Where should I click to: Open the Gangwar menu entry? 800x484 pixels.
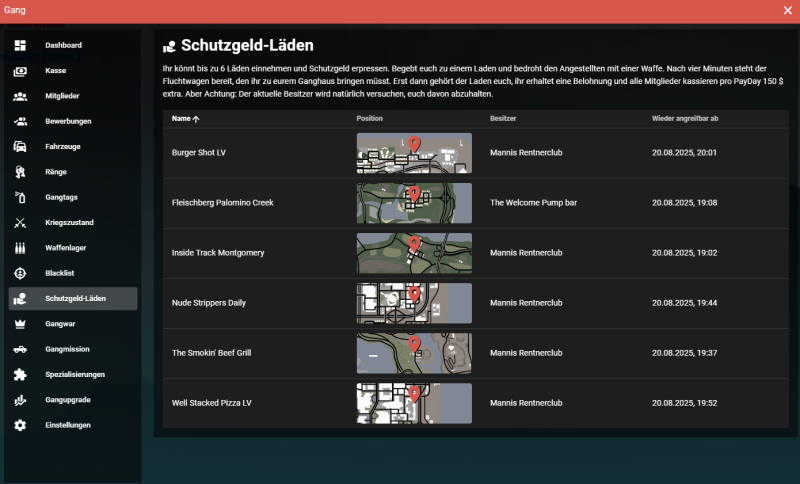(73, 324)
